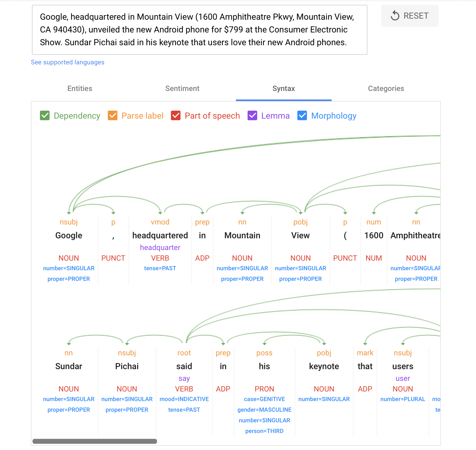
Task: Uncheck the Morphology checkbox
Action: (302, 116)
